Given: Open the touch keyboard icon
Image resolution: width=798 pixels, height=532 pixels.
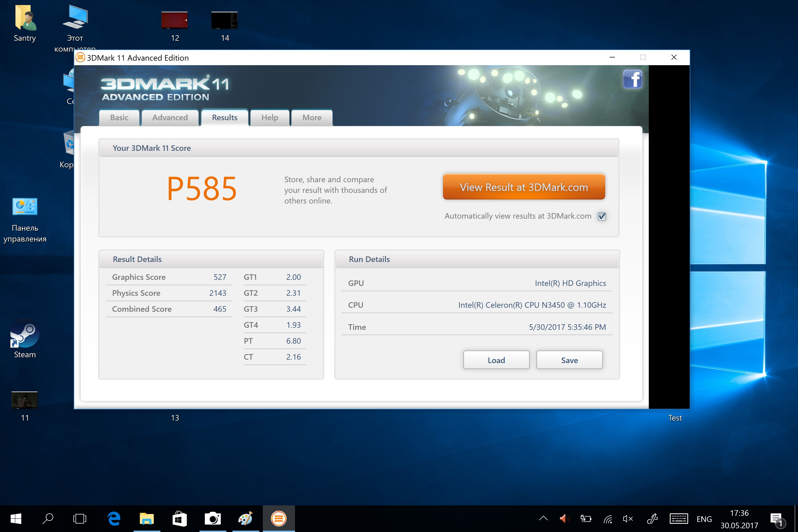Looking at the screenshot, I should [679, 518].
